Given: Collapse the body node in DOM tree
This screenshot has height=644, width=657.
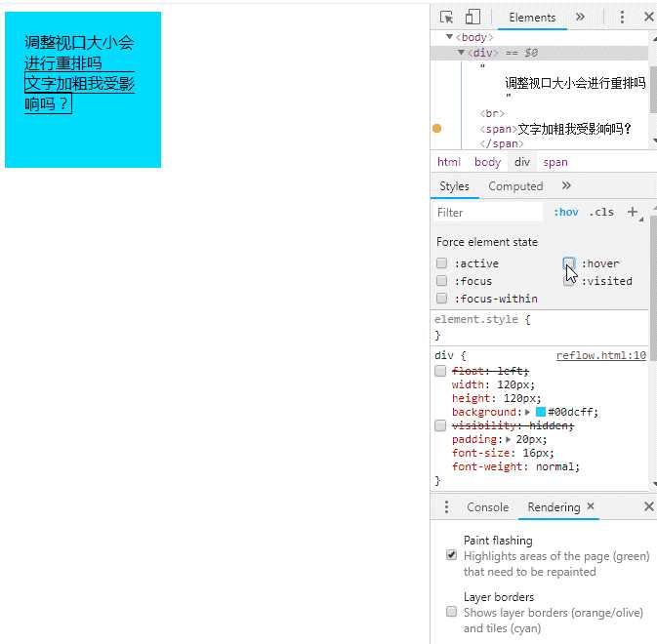Looking at the screenshot, I should pos(450,37).
